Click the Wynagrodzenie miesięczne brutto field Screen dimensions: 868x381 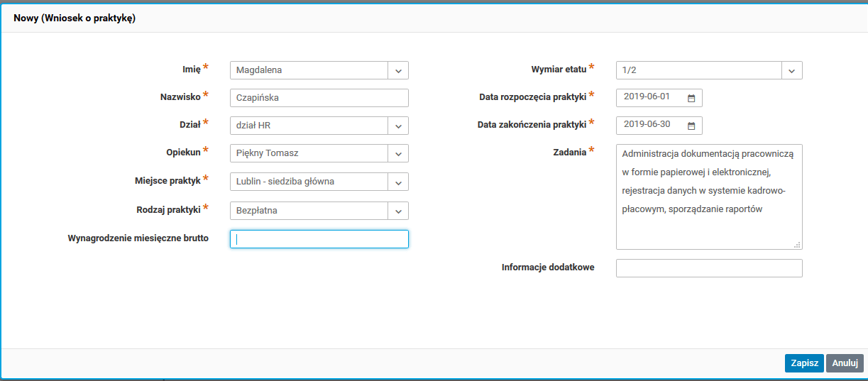(x=319, y=239)
